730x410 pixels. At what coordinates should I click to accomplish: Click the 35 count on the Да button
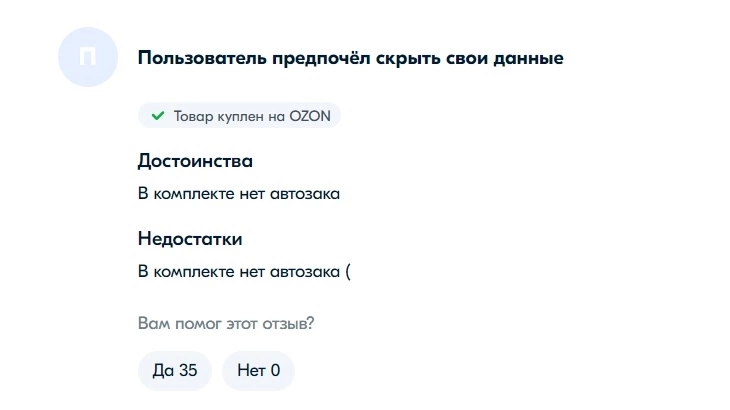(188, 370)
